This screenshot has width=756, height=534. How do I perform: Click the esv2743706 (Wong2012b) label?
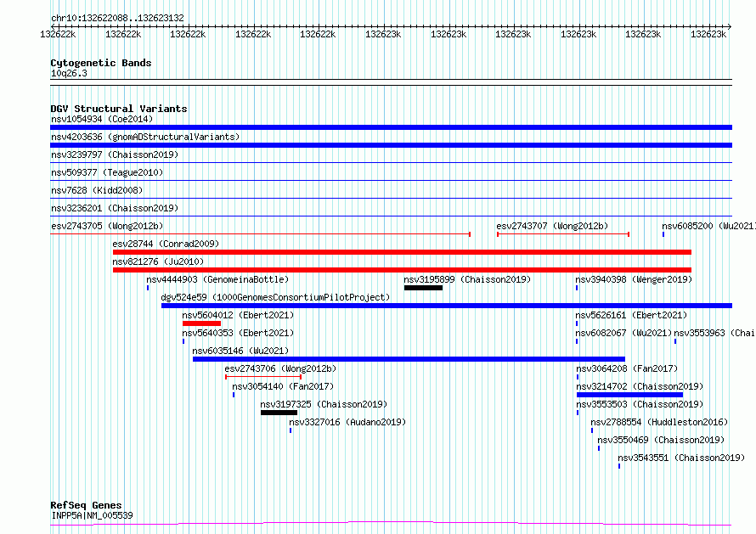click(x=280, y=368)
